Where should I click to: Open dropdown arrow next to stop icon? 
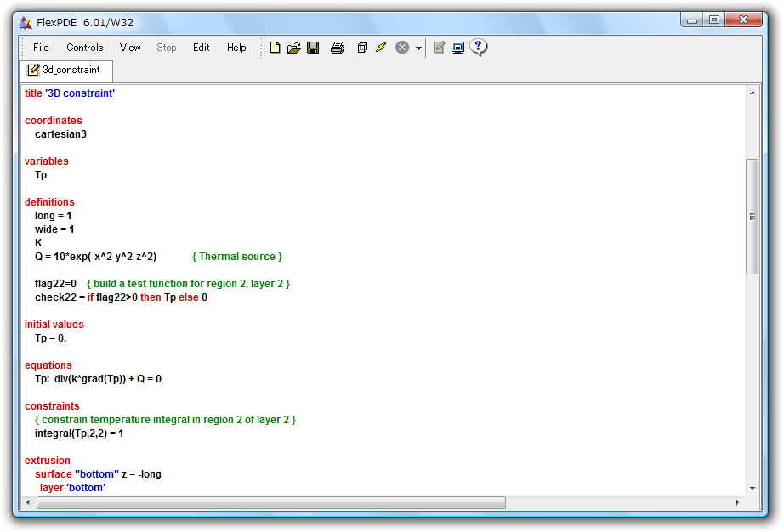[418, 48]
